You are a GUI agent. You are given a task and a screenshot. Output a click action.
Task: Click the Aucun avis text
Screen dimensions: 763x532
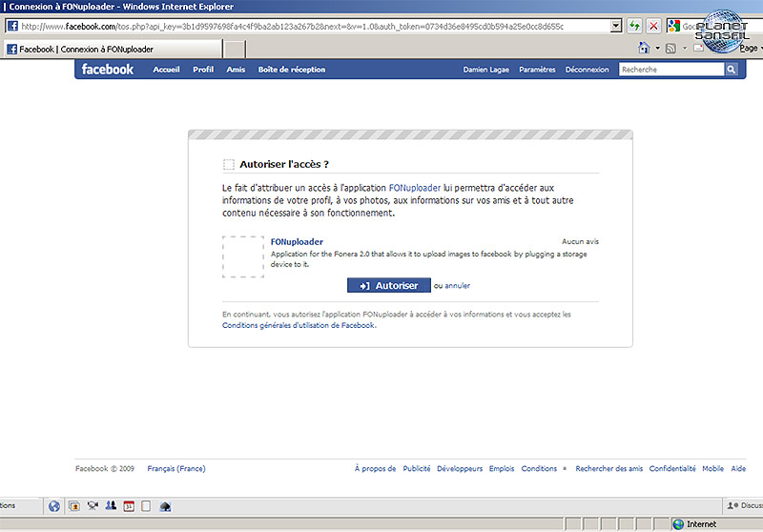pos(580,241)
